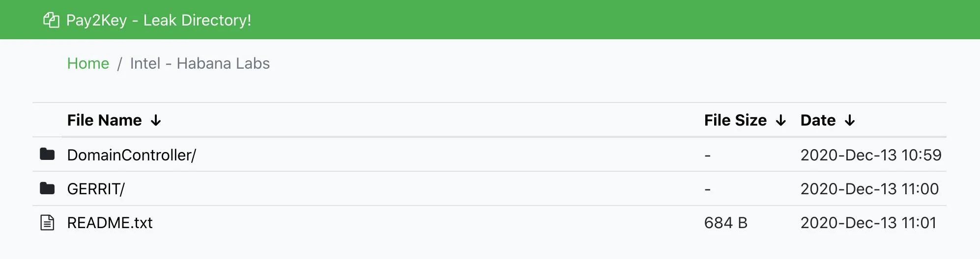Open the GERRIT/ directory link
This screenshot has width=980, height=259.
96,189
